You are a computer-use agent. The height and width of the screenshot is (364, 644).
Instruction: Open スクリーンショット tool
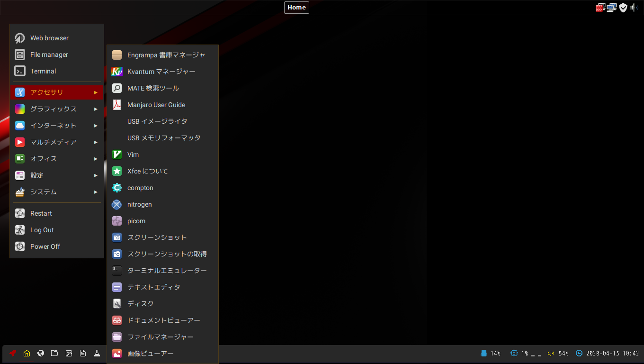[162, 237]
